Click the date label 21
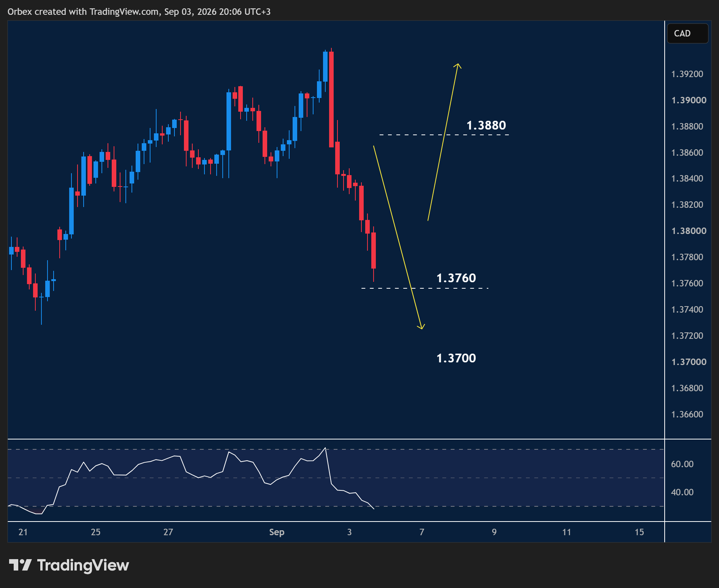Viewport: 719px width, 588px height. tap(23, 532)
